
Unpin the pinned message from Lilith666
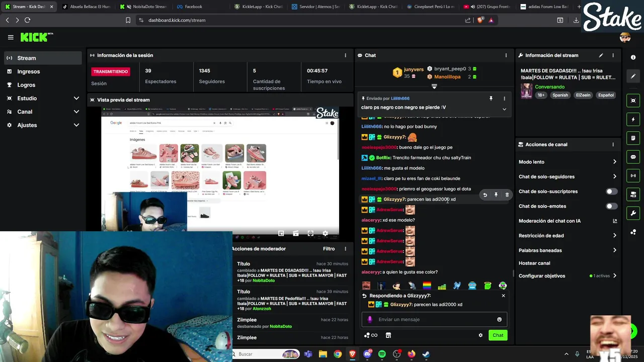click(491, 99)
